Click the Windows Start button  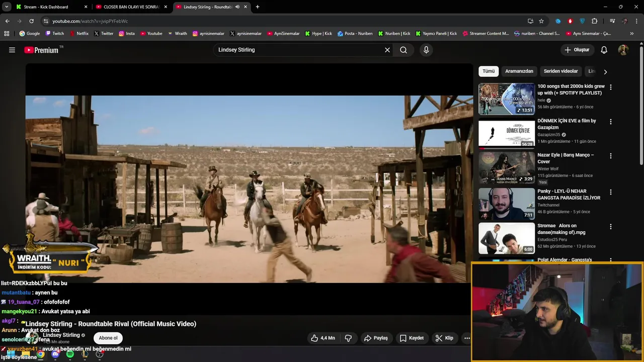click(11, 354)
